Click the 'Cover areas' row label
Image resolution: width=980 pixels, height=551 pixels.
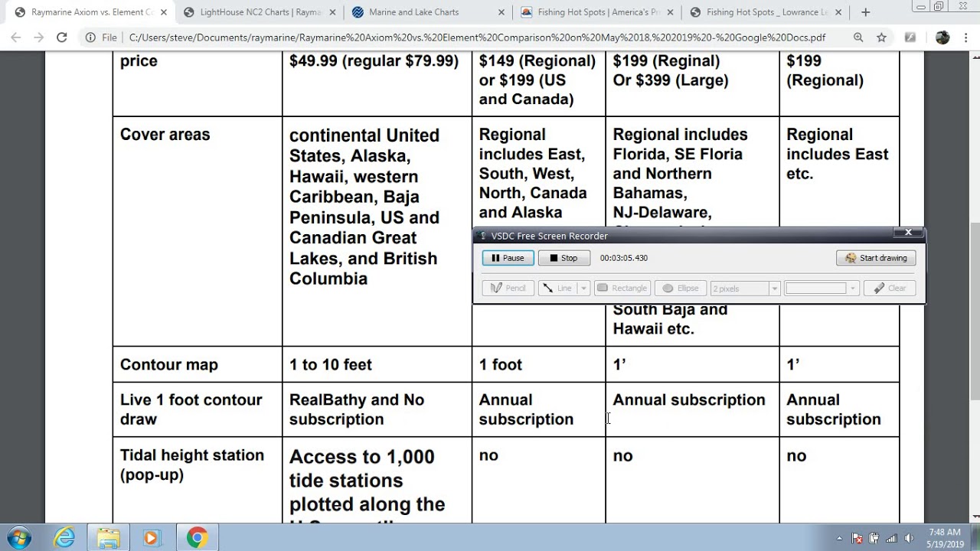point(165,135)
